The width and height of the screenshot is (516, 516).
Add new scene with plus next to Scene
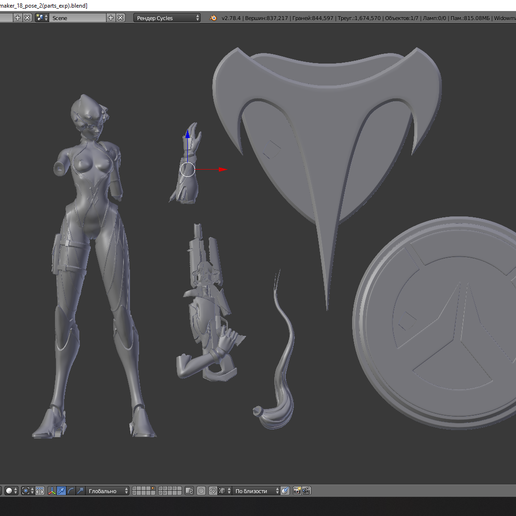point(111,18)
